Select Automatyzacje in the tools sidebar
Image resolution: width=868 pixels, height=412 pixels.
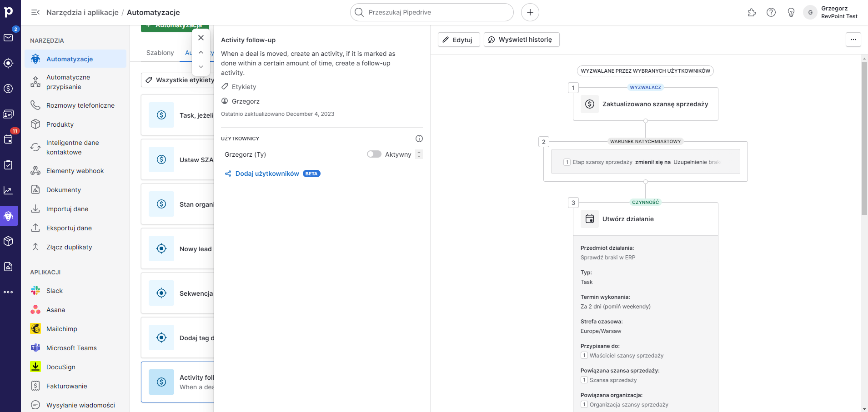click(76, 59)
